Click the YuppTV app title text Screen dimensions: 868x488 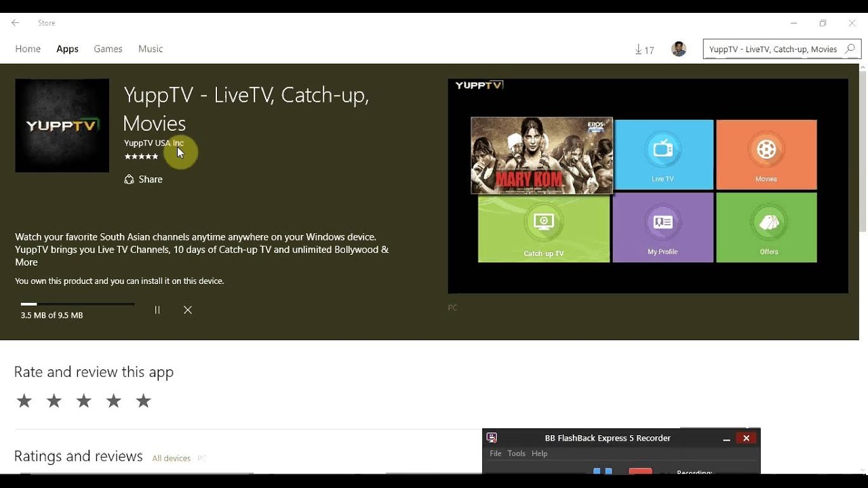246,109
